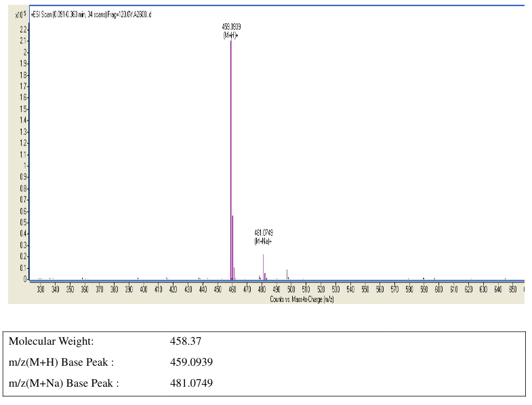Click the m/z(M+H) Base Peak label

(x=62, y=362)
